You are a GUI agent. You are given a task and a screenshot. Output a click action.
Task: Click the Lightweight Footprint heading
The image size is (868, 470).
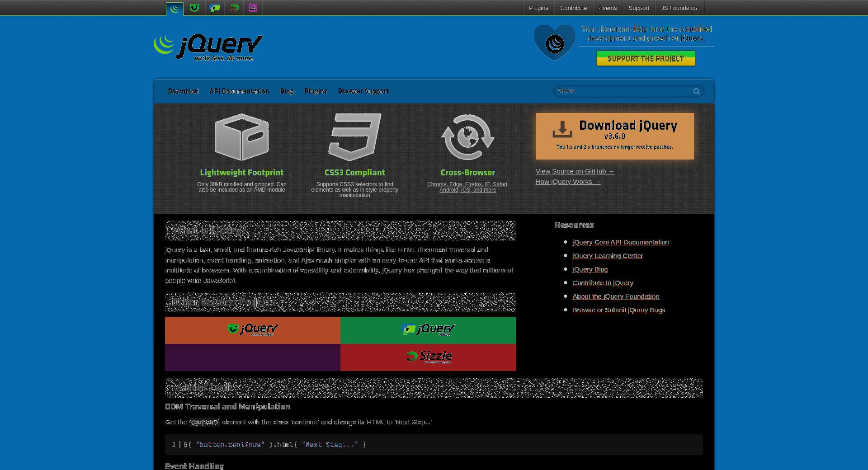tap(241, 173)
